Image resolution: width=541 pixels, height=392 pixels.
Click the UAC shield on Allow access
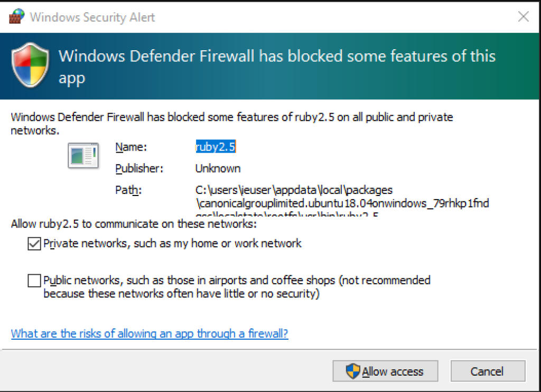352,371
